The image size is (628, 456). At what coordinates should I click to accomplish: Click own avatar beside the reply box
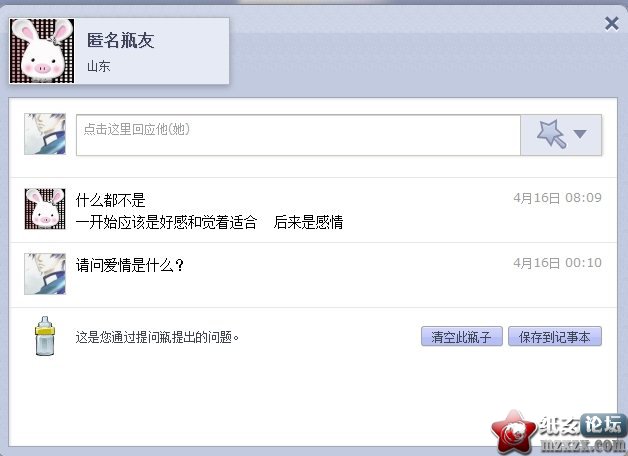pyautogui.click(x=45, y=134)
